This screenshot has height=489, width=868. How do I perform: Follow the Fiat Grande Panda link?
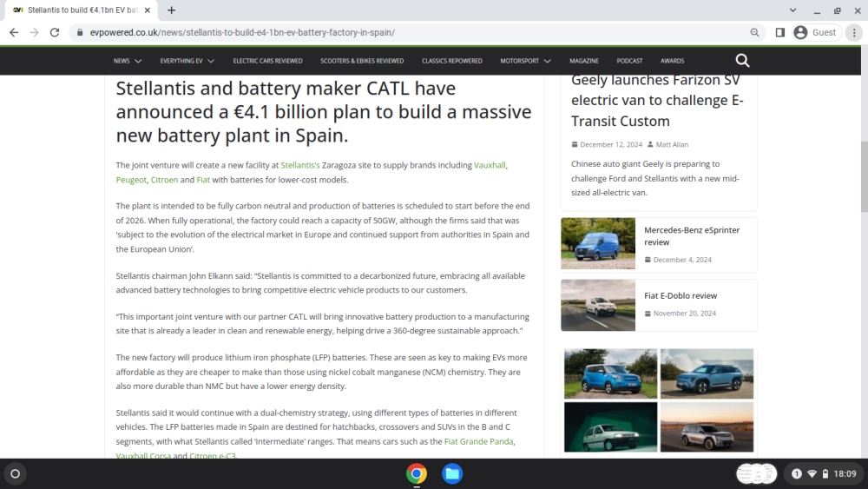pos(479,441)
